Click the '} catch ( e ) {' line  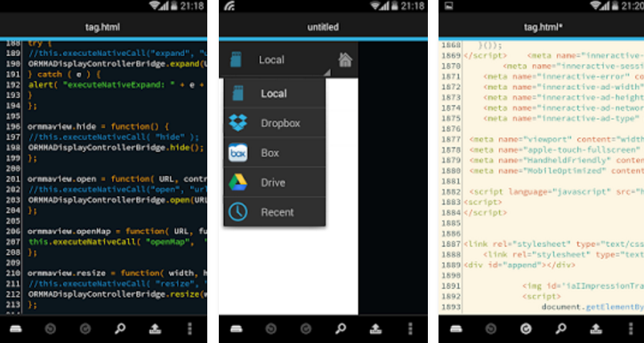(64, 75)
